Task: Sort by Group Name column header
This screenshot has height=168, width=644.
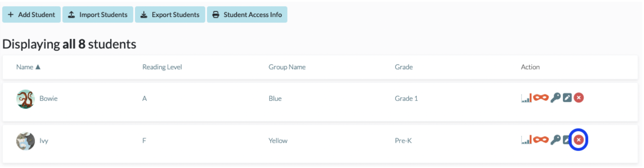Action: point(287,67)
